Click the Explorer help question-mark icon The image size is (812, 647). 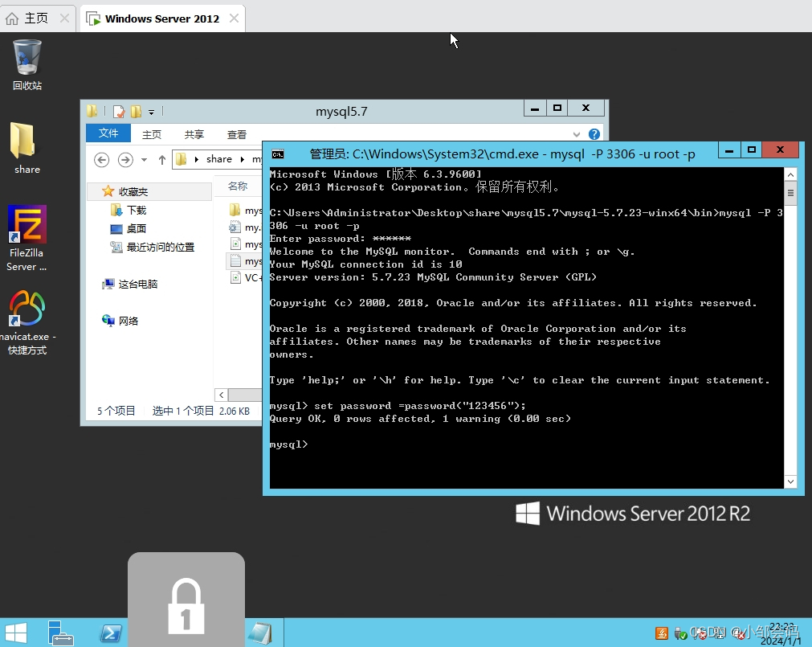[x=594, y=134]
